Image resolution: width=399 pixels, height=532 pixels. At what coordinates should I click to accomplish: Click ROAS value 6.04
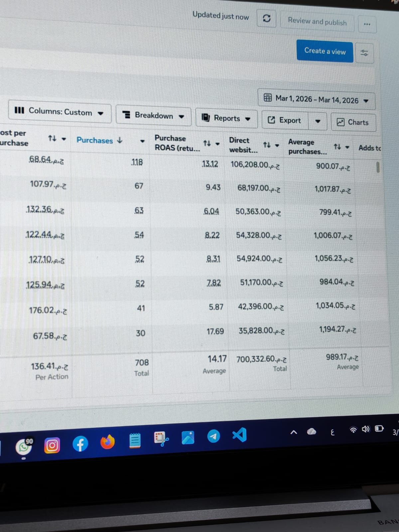coord(211,211)
